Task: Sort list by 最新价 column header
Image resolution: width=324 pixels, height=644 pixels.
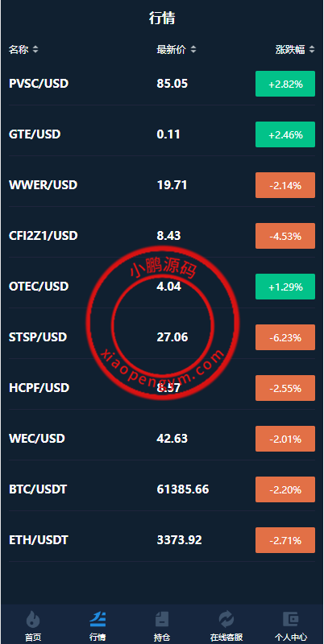Action: click(172, 50)
